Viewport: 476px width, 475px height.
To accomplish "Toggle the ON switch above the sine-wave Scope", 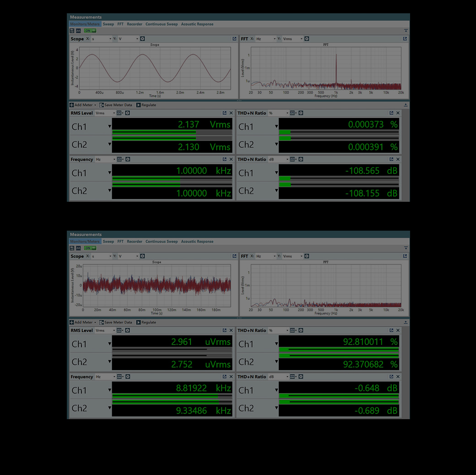I will [x=90, y=31].
